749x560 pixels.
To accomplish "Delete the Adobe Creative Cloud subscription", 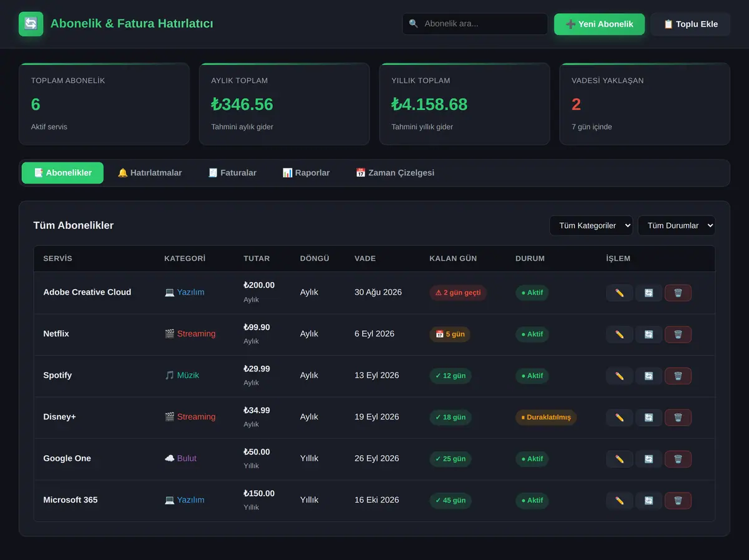I will click(x=678, y=293).
